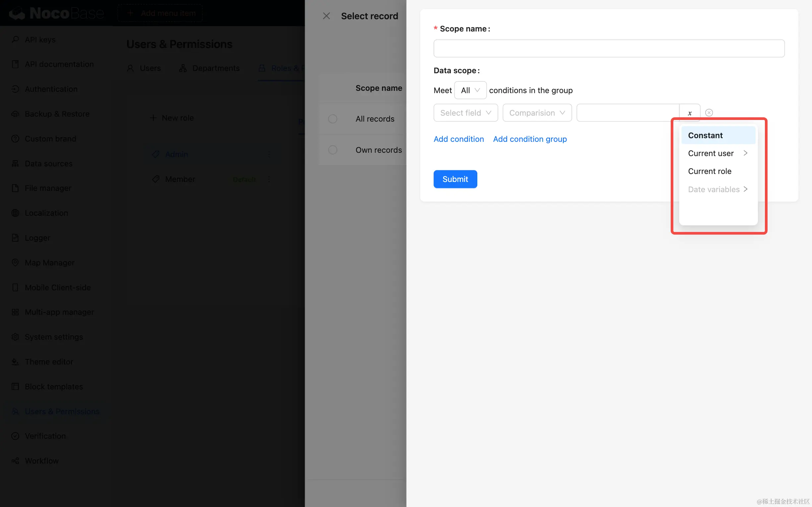Open the Meet All conditions dropdown
812x507 pixels.
470,90
